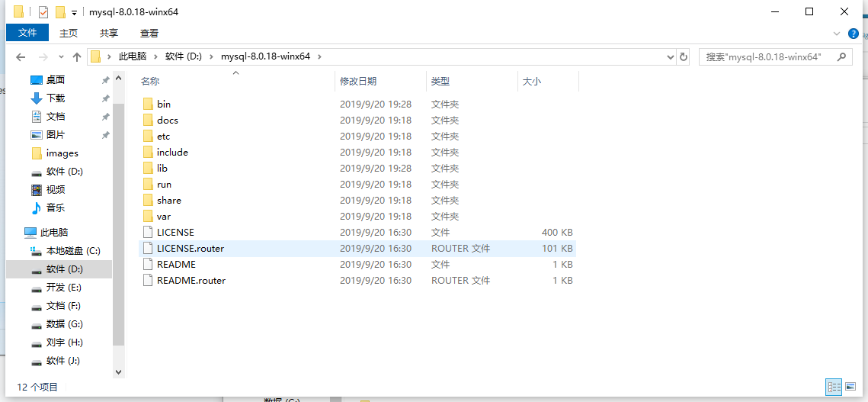Viewport: 868px width, 402px height.
Task: Open 下载 in quick access
Action: click(x=56, y=98)
